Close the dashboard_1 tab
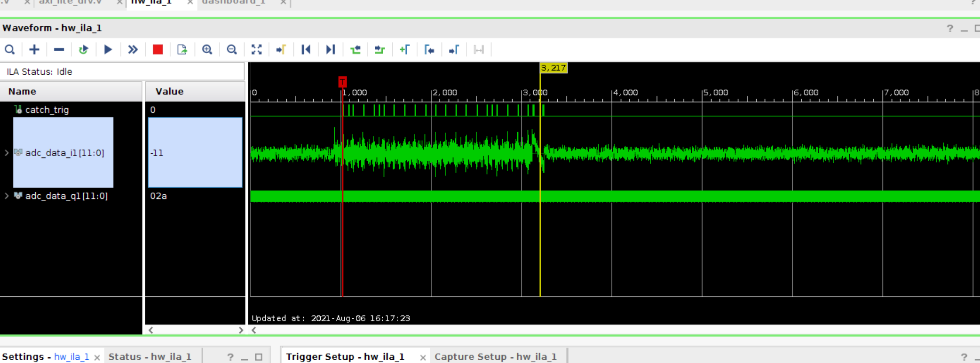 point(283,3)
